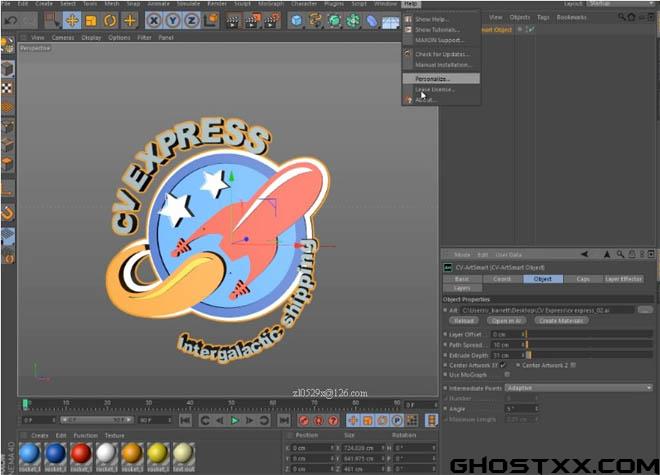The height and width of the screenshot is (475, 660).
Task: Click the Create Materials button
Action: 562,321
